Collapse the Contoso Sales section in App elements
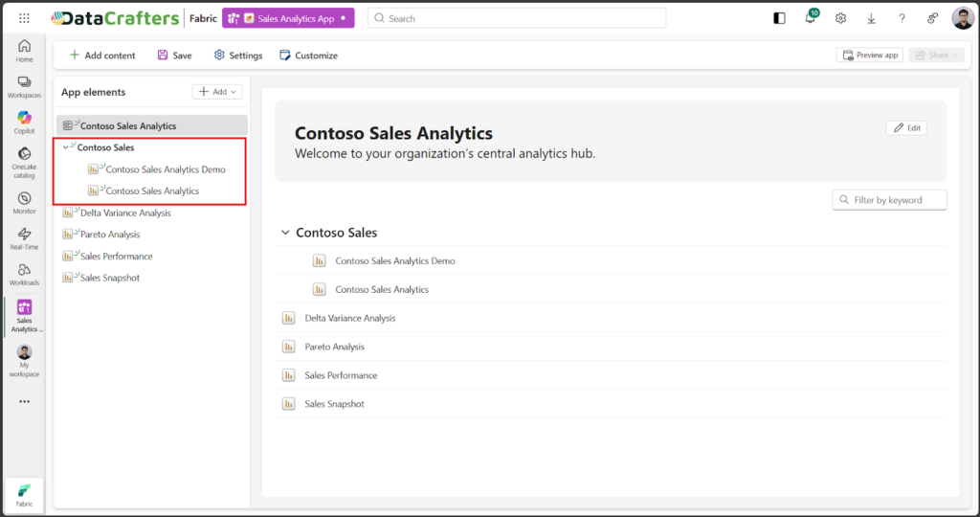Screen dimensions: 980x517 [65, 147]
